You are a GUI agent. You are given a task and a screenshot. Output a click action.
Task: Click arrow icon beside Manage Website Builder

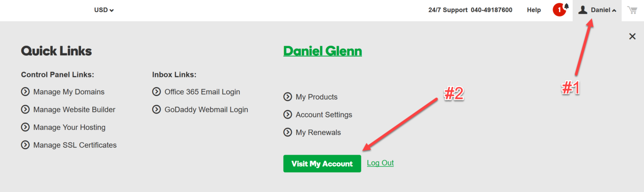(x=25, y=109)
